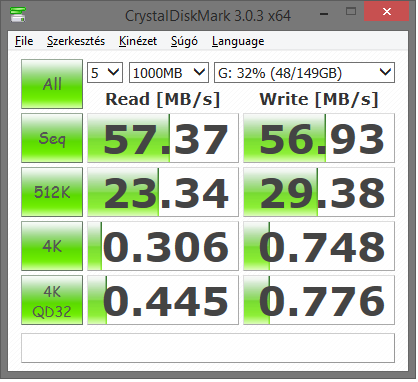Run all benchmarks with the All button
The height and width of the screenshot is (382, 418).
click(x=52, y=84)
